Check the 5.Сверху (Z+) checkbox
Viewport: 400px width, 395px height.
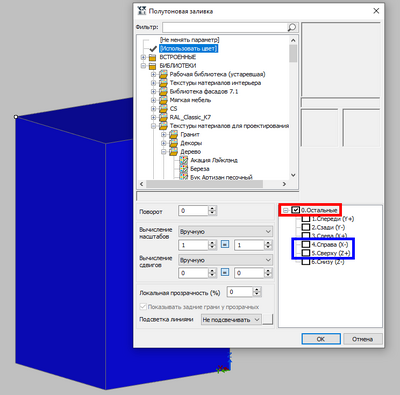pyautogui.click(x=306, y=253)
